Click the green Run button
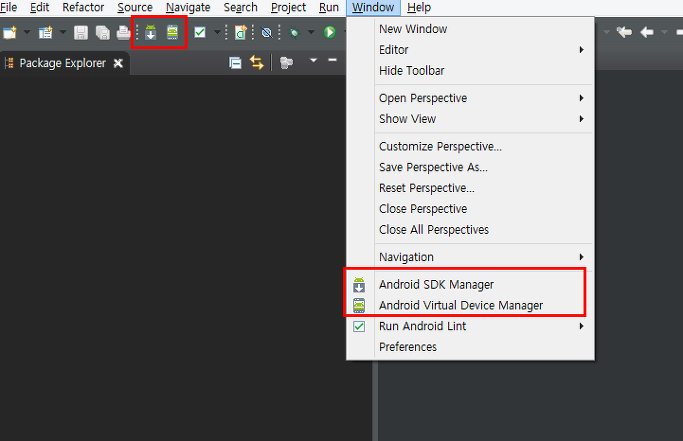Viewport: 683px width, 441px height. coord(330,32)
